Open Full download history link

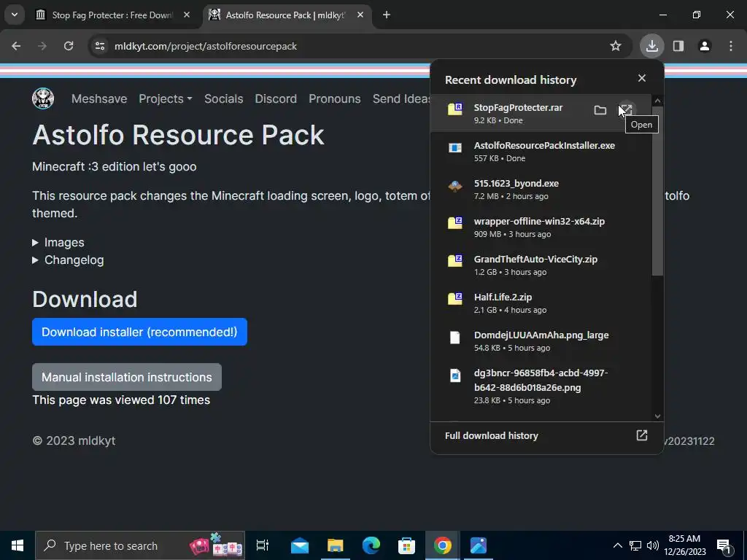point(546,436)
